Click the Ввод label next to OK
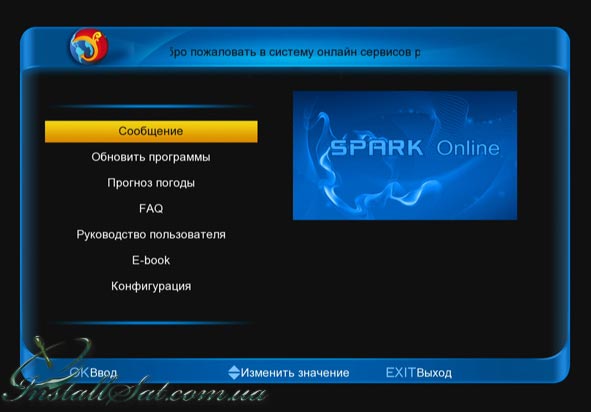The image size is (591, 412). [x=103, y=373]
